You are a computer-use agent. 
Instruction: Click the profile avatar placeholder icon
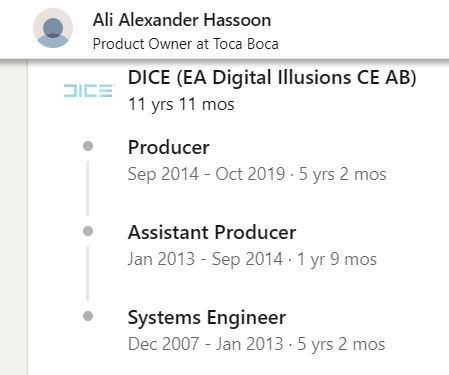click(53, 28)
